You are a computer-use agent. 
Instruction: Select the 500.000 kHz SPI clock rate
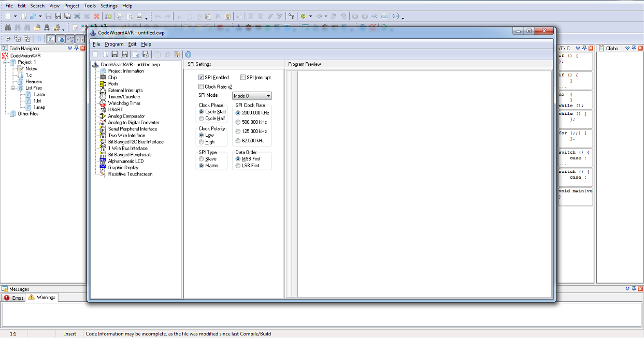238,122
